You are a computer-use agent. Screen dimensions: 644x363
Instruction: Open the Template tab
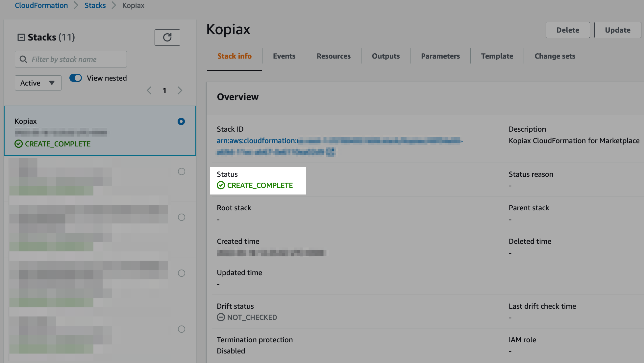point(497,56)
